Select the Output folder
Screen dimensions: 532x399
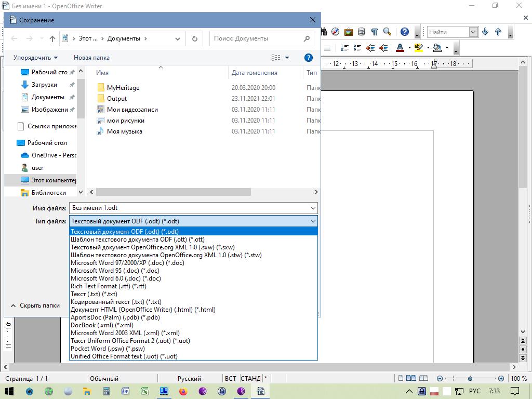click(117, 99)
